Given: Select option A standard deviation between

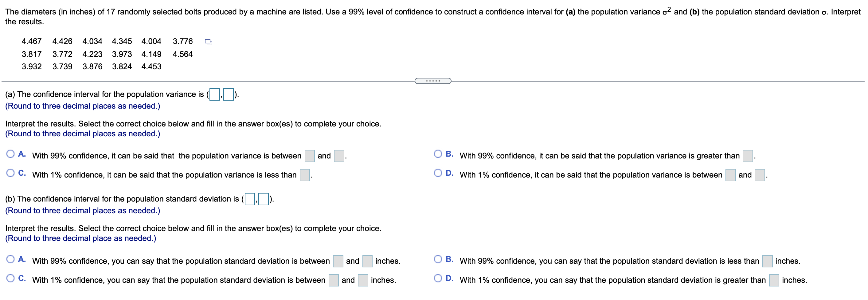Looking at the screenshot, I should click(x=11, y=259).
